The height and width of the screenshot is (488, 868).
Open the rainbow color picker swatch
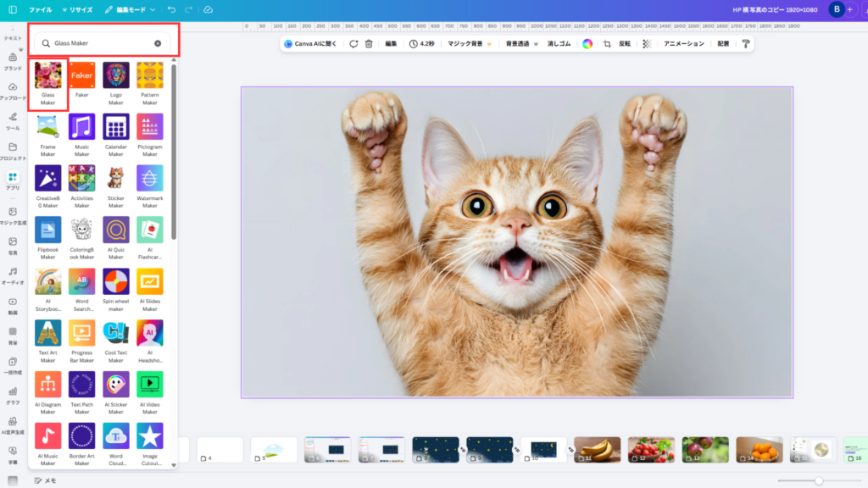coord(587,43)
